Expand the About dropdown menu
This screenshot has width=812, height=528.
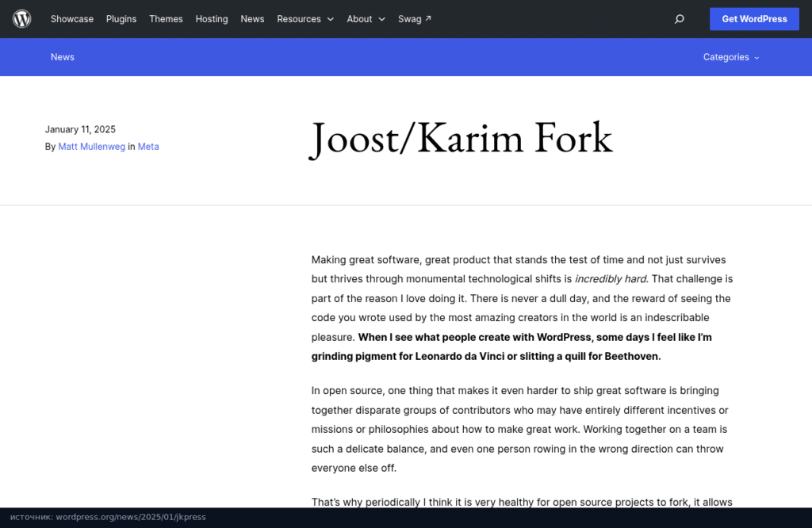(x=366, y=19)
